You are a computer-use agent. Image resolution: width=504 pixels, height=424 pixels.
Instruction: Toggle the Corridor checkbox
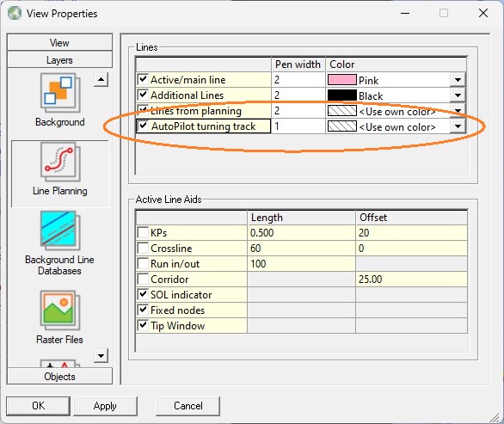(143, 279)
